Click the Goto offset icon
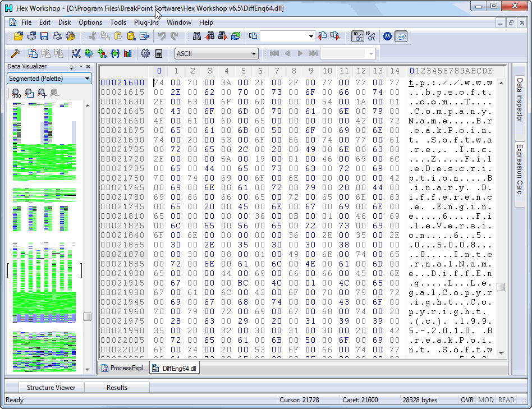 tap(253, 36)
